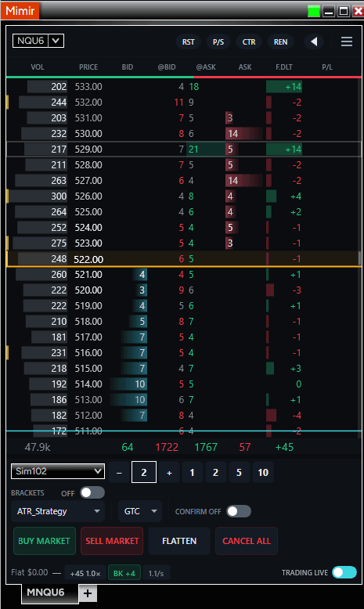This screenshot has height=609, width=364.
Task: Toggle the Confirm OFF switch
Action: click(x=239, y=511)
